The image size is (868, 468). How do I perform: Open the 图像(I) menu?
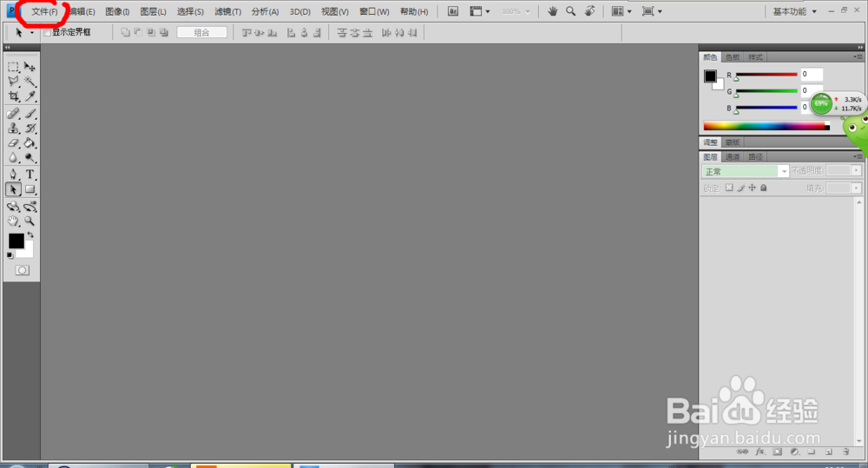[x=117, y=11]
